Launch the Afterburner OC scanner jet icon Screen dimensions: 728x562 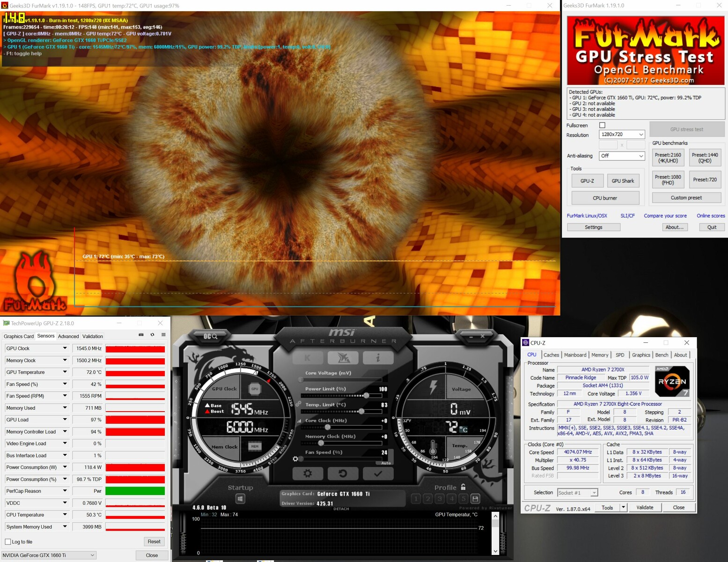(343, 358)
